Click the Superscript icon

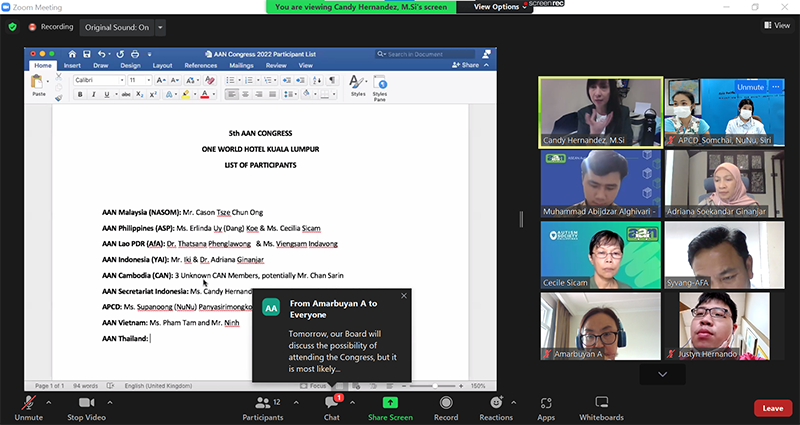(153, 94)
